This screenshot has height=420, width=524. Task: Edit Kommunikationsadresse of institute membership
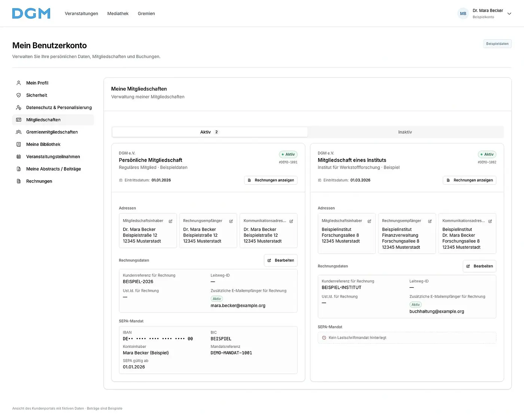(490, 221)
